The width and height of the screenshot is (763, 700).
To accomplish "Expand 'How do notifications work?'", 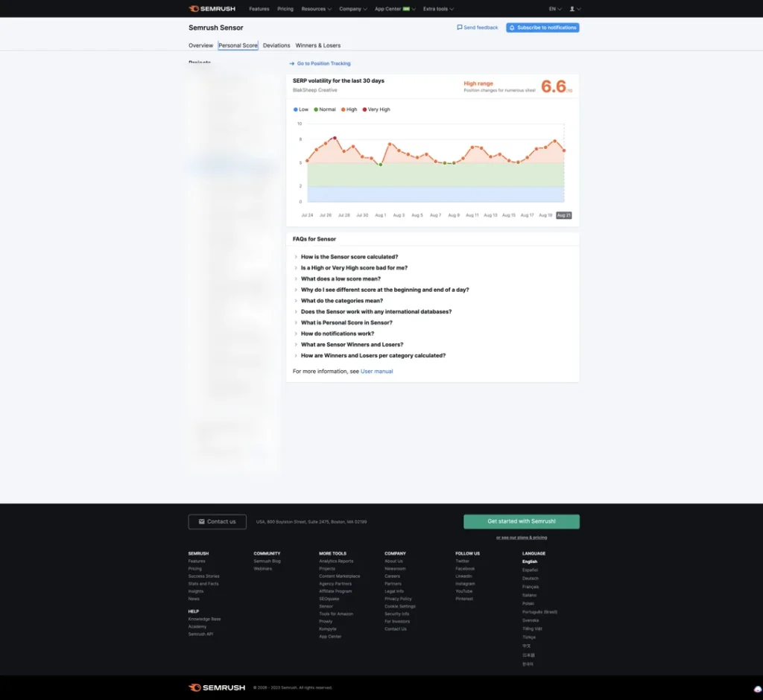I will tap(338, 333).
